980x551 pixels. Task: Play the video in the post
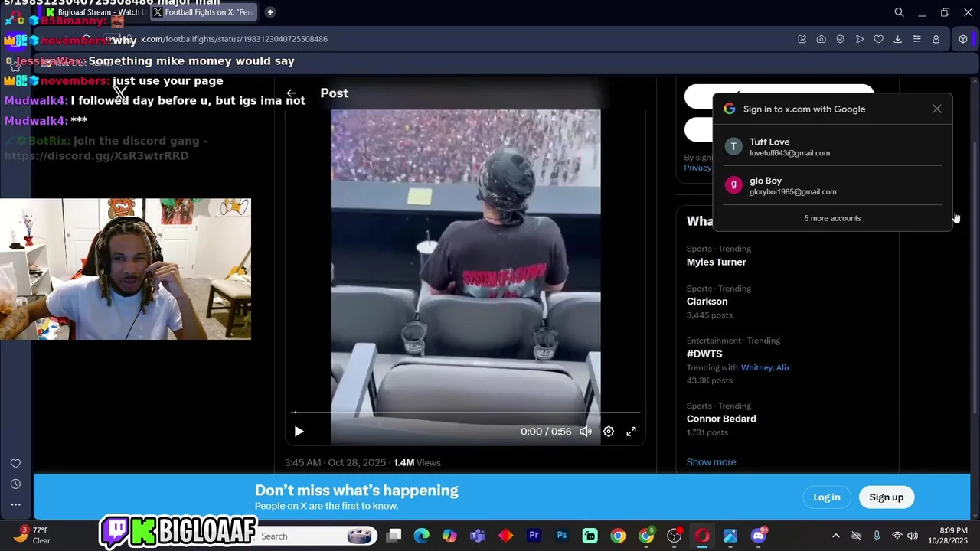[x=299, y=432]
